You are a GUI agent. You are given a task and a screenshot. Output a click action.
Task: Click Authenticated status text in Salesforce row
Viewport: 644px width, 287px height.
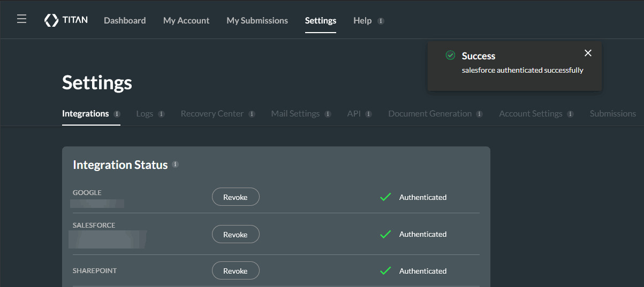point(423,234)
